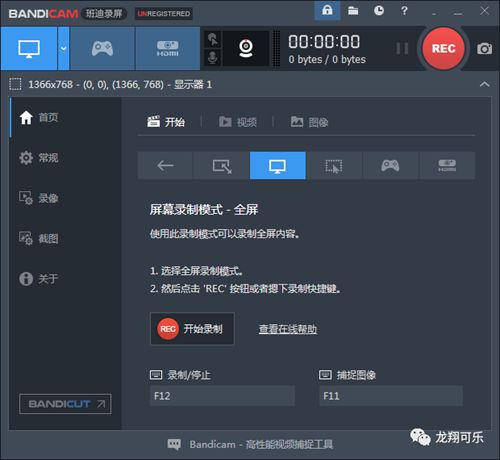This screenshot has height=460, width=500.
Task: Select the game recording mode gamepad icon
Action: tap(102, 49)
